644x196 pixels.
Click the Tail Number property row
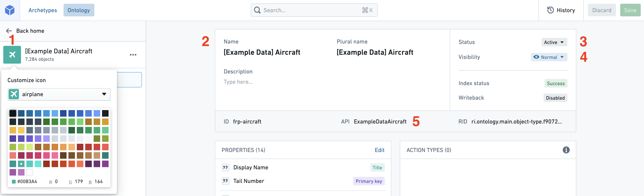point(303,181)
